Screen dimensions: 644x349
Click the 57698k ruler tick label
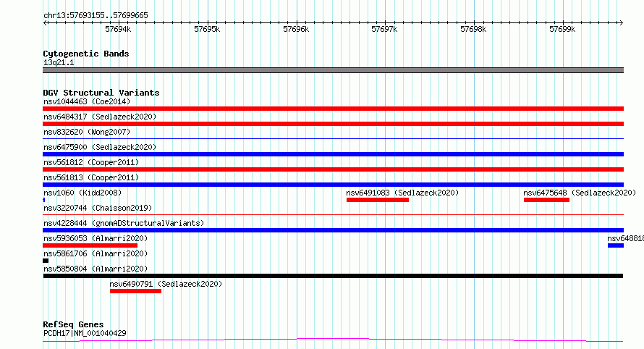(x=473, y=29)
